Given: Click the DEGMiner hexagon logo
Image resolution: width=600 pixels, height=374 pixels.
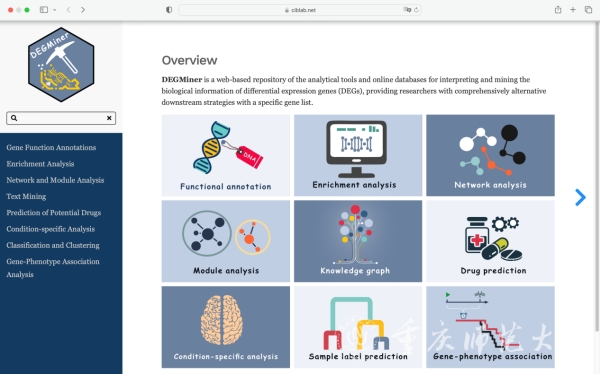Looking at the screenshot, I should (x=61, y=64).
